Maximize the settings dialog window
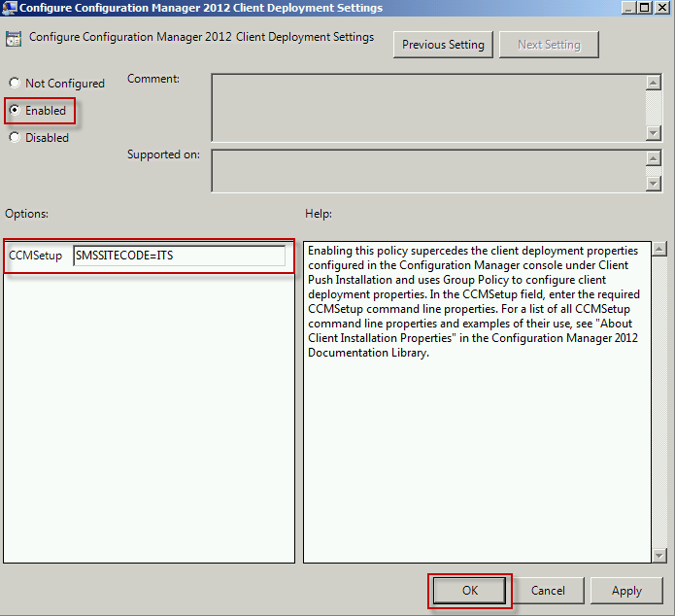The image size is (675, 616). pos(645,8)
